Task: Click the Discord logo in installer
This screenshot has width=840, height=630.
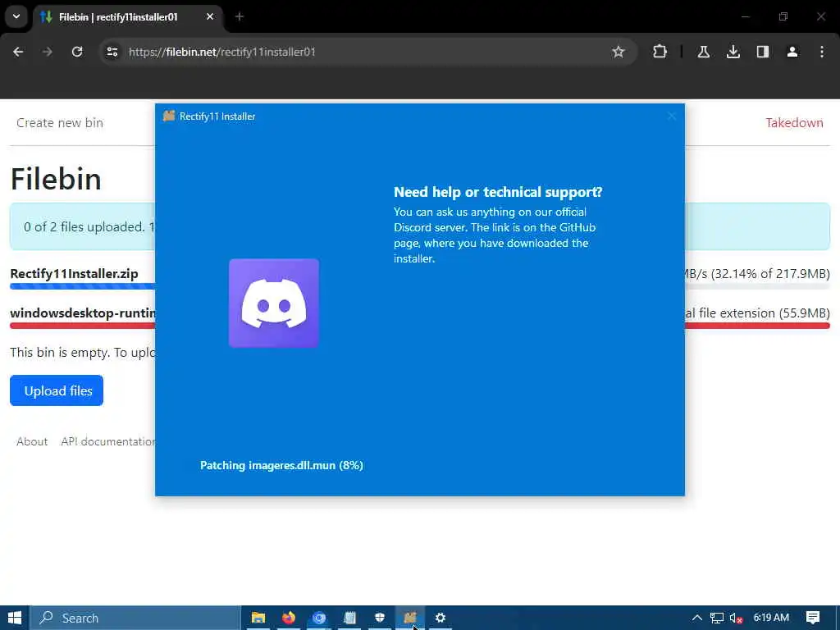Action: point(274,304)
